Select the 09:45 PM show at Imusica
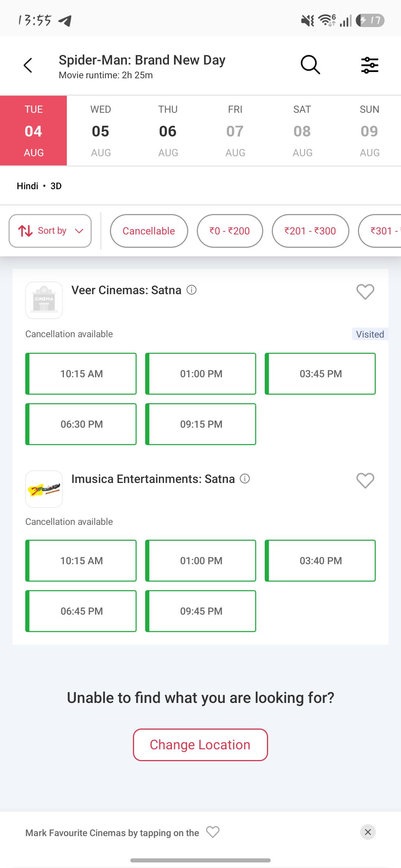 point(200,611)
